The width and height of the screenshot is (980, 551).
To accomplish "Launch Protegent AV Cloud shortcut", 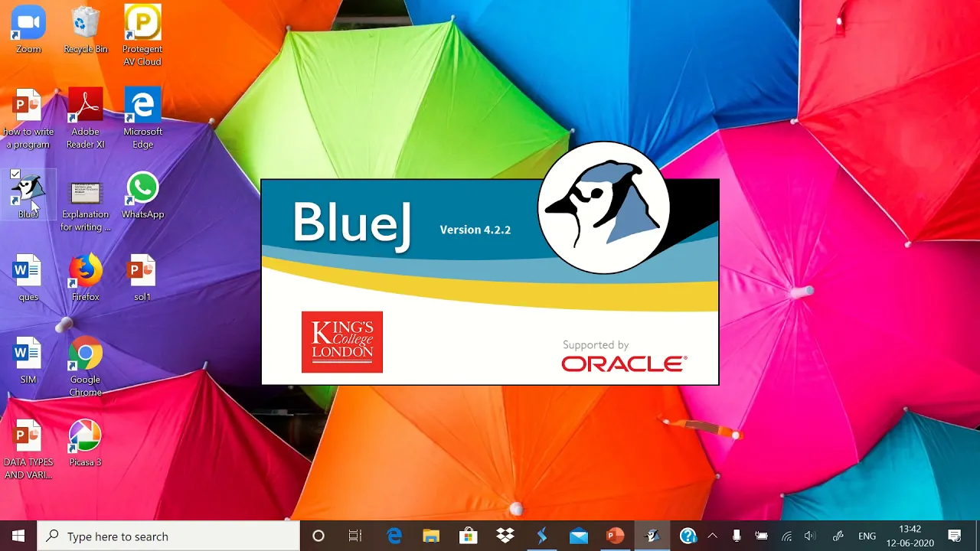I will [x=142, y=34].
